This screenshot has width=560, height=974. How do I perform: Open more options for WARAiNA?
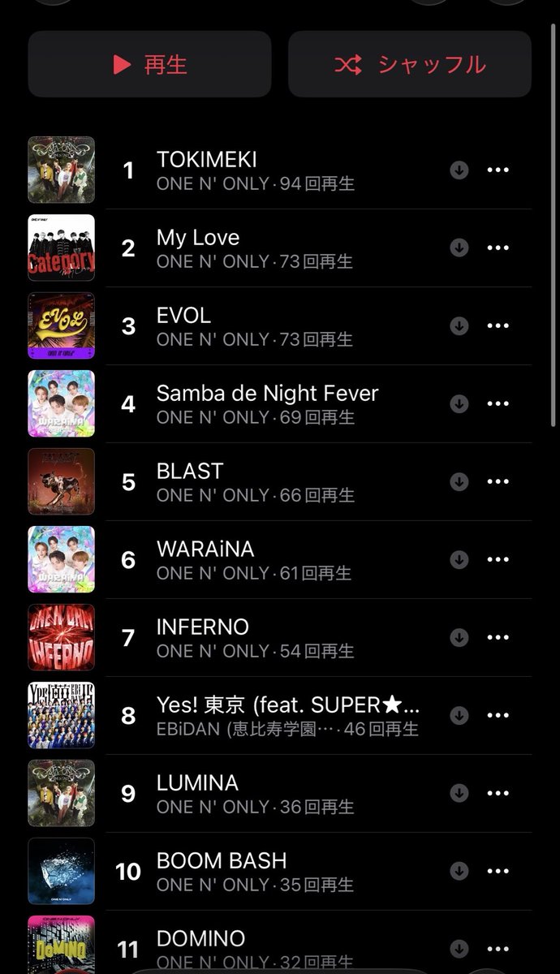(498, 559)
